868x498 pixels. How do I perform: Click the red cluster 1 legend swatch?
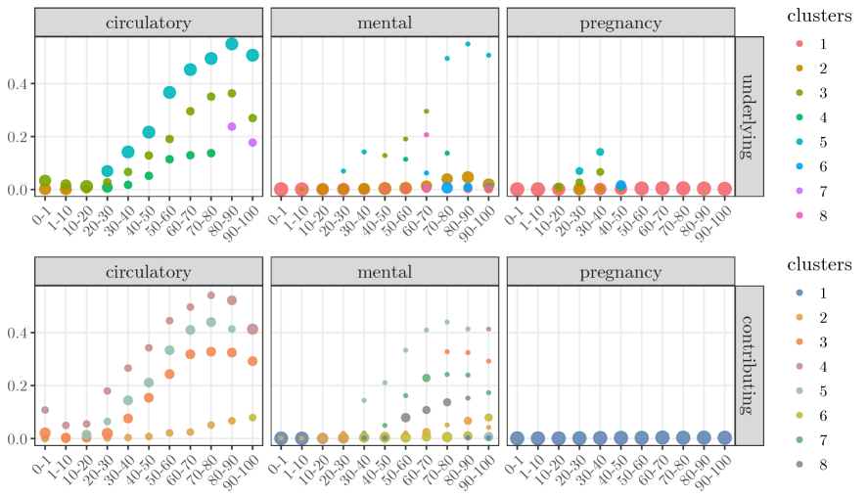[799, 44]
